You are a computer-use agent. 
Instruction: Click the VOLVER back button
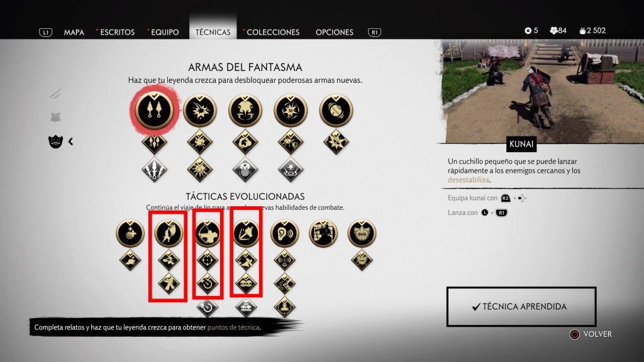(x=591, y=334)
